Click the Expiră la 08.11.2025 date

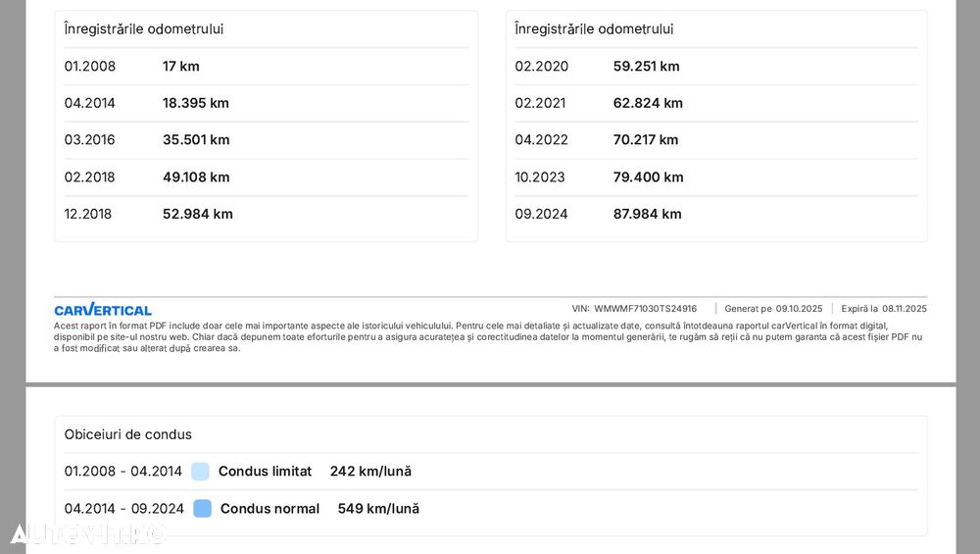click(x=904, y=309)
